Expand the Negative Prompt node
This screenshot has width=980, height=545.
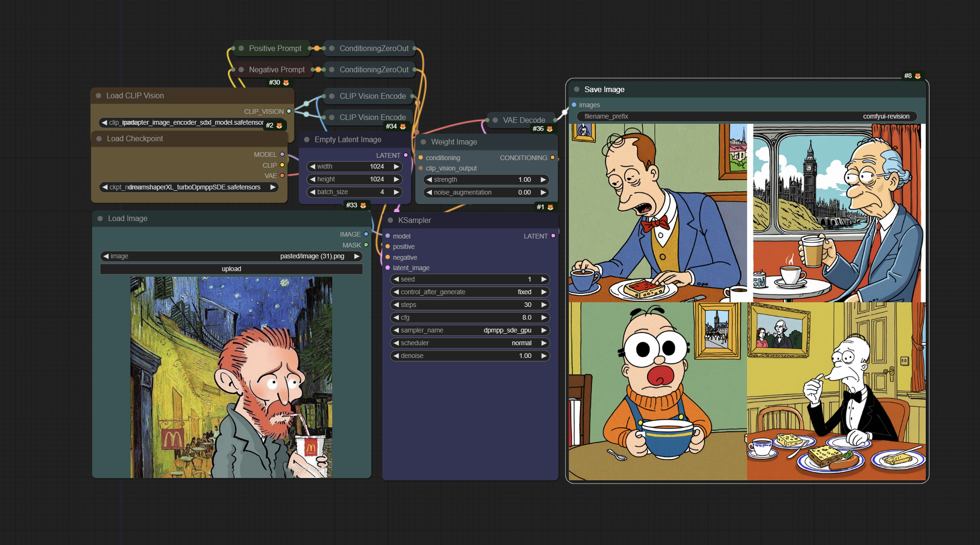(x=241, y=70)
